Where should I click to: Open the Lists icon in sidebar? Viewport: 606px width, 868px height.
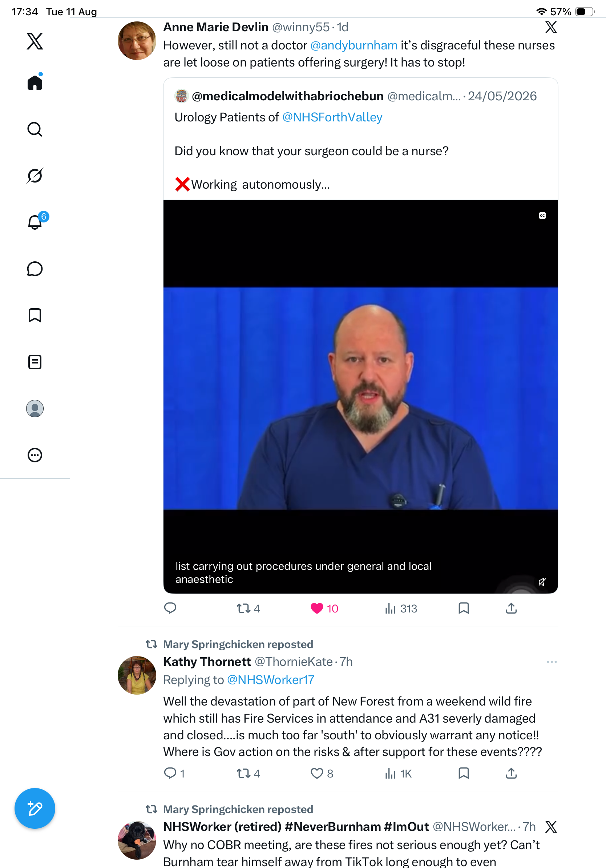(35, 362)
